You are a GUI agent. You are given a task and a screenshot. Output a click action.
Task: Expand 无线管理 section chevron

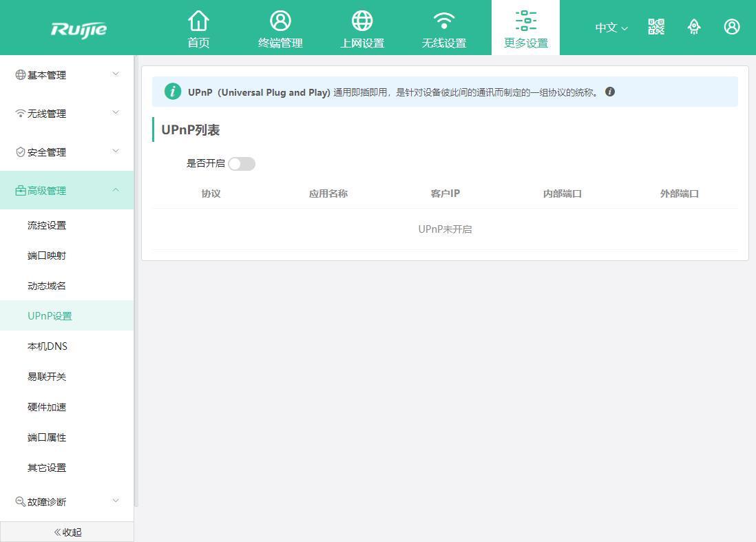pyautogui.click(x=116, y=112)
